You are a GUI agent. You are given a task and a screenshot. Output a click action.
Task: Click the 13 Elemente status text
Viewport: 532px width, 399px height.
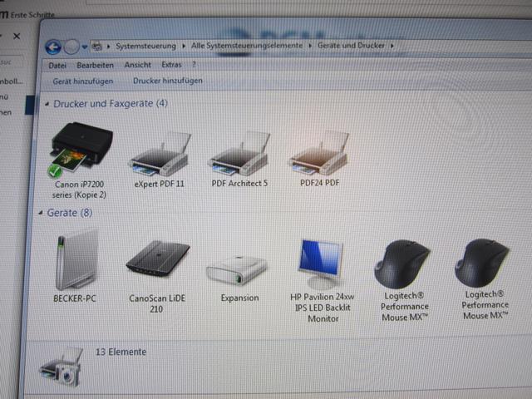(121, 352)
